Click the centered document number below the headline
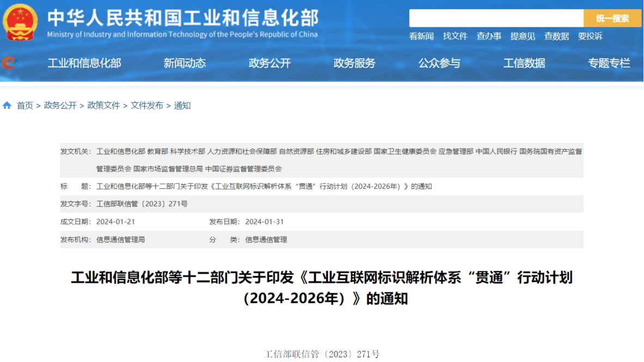 (322, 354)
